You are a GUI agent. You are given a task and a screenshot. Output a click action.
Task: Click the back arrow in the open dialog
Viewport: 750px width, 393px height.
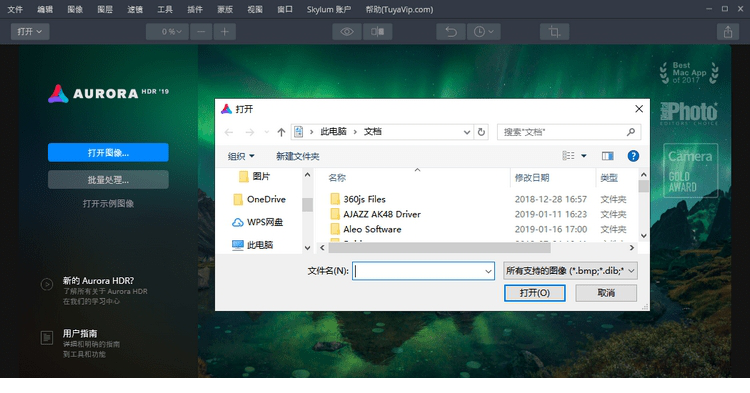pyautogui.click(x=229, y=132)
